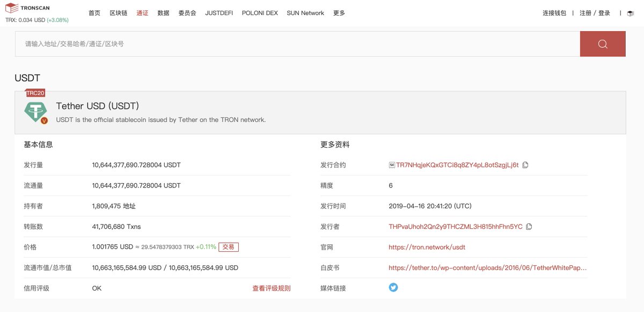Open 区块链 menu
Screen dimensions: 644x312
click(119, 13)
